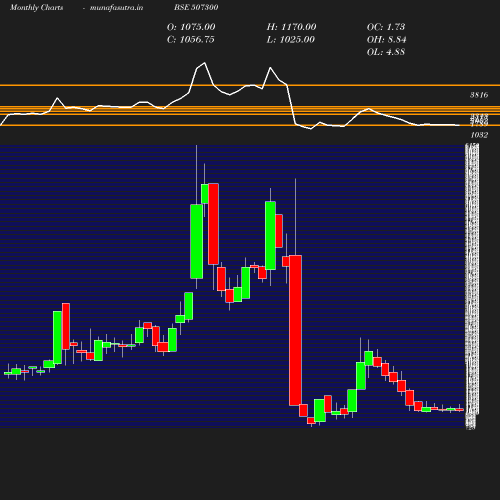This screenshot has width=500, height=500.
Task: Click the OL: 4.88 value
Action: click(x=386, y=52)
